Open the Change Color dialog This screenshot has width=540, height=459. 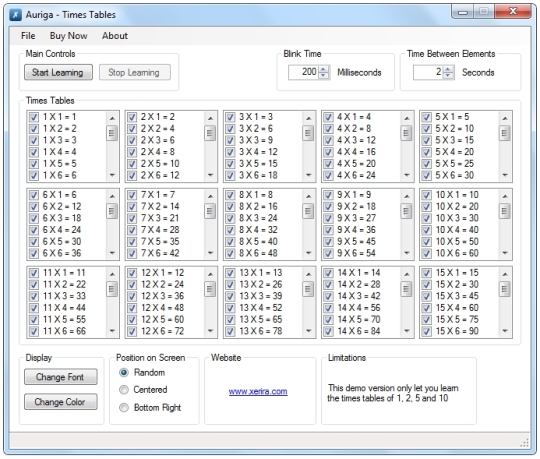click(61, 402)
